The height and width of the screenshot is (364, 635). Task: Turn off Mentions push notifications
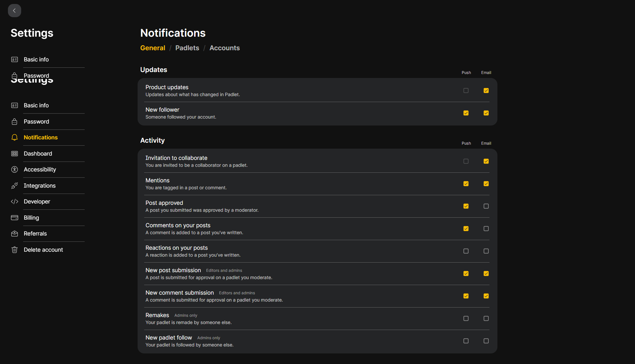[x=466, y=184]
